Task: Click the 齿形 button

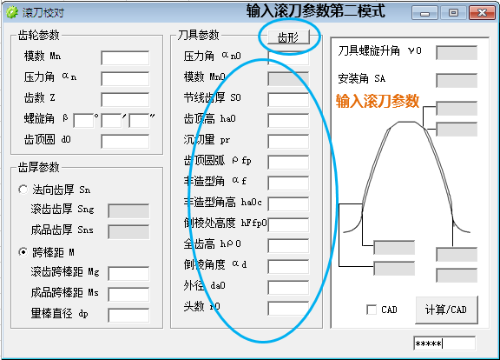Action: pos(289,37)
